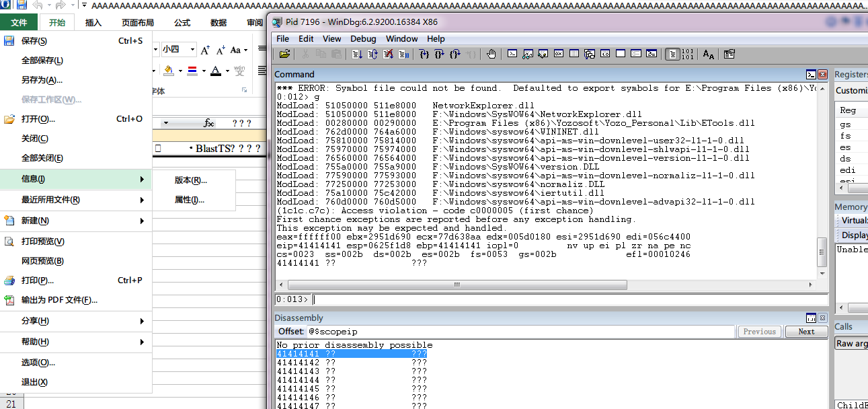Open the Command window via toolbar icon
The image size is (868, 409).
512,54
